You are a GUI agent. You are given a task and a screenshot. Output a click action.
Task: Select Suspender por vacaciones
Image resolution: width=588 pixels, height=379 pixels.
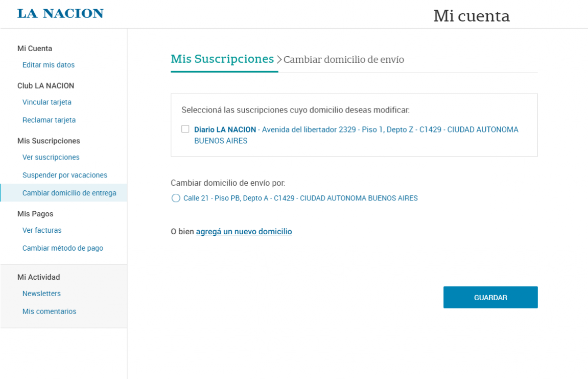coord(64,175)
